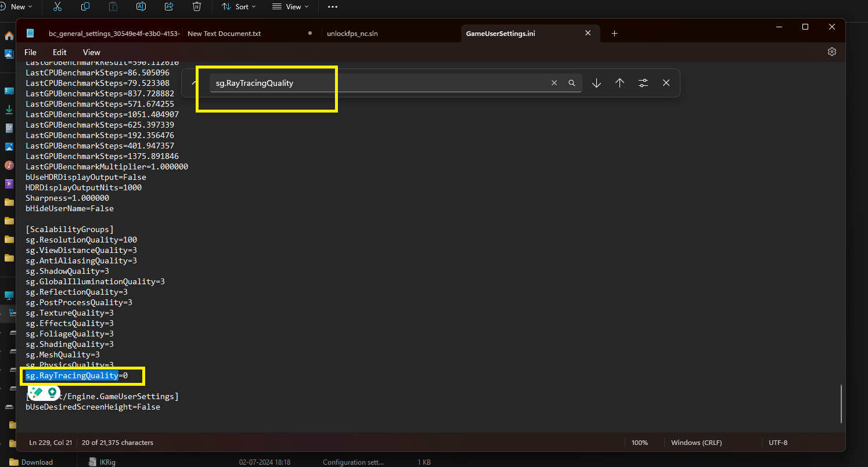Click the Share icon in File Explorer toolbar

169,6
